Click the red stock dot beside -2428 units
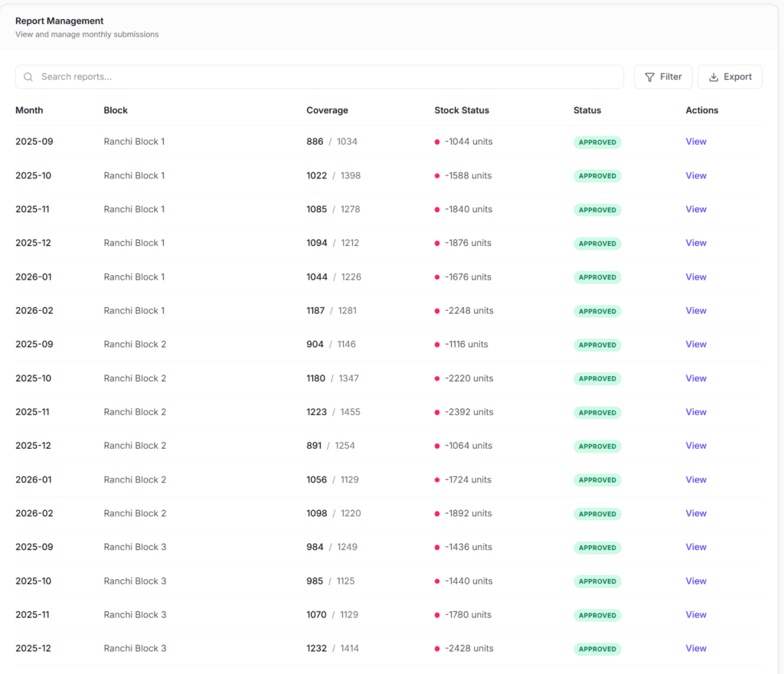 437,649
